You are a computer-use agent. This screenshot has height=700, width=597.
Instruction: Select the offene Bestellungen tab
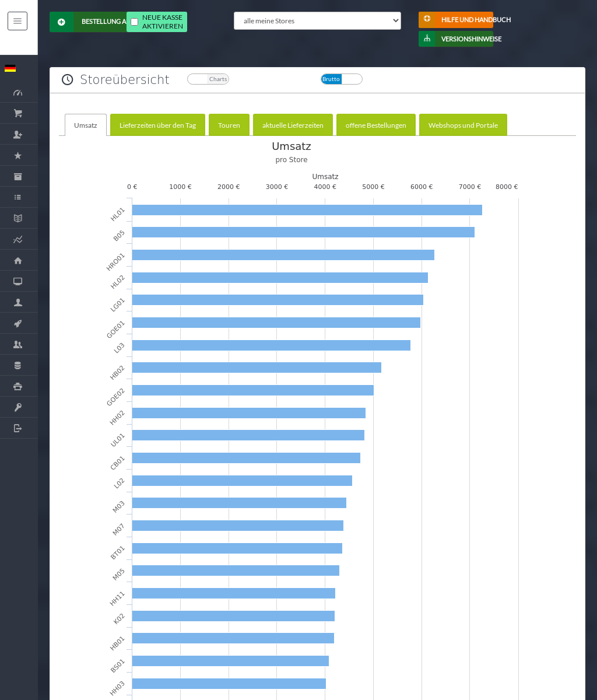[x=375, y=125]
